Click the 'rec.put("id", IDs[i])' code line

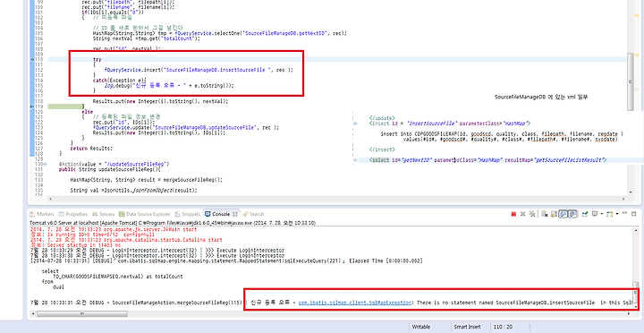click(x=124, y=122)
